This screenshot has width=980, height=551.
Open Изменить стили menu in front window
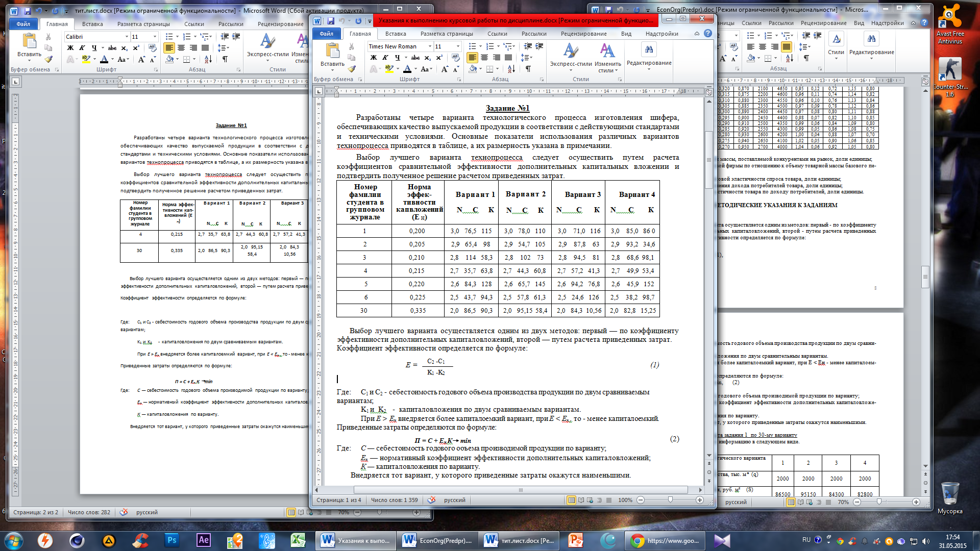click(x=607, y=57)
